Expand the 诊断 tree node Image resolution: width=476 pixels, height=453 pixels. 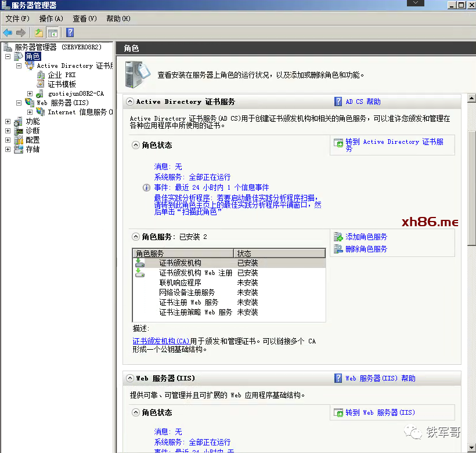click(8, 131)
